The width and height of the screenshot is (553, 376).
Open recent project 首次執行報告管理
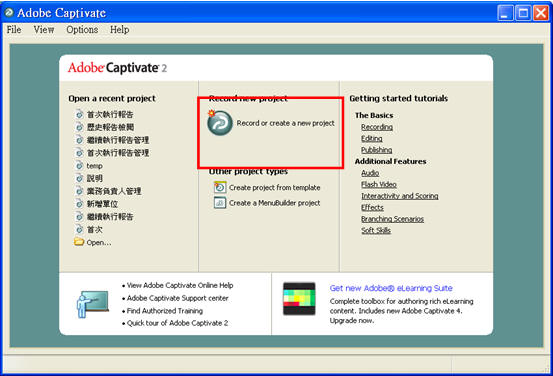118,153
